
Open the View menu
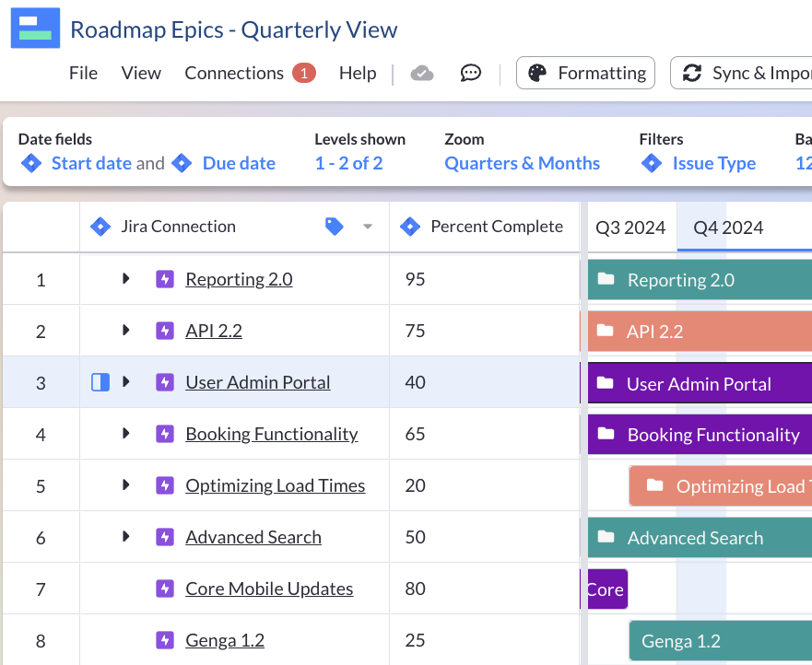pyautogui.click(x=140, y=73)
